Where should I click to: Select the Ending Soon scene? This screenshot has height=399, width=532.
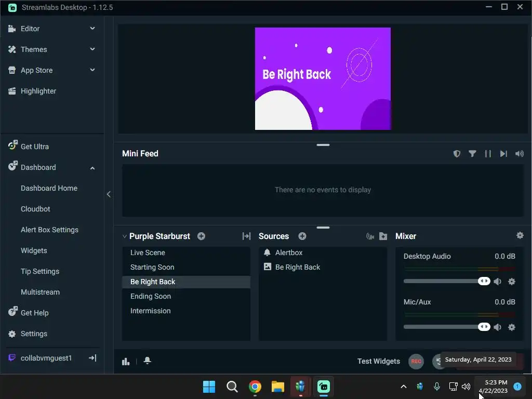click(186, 297)
